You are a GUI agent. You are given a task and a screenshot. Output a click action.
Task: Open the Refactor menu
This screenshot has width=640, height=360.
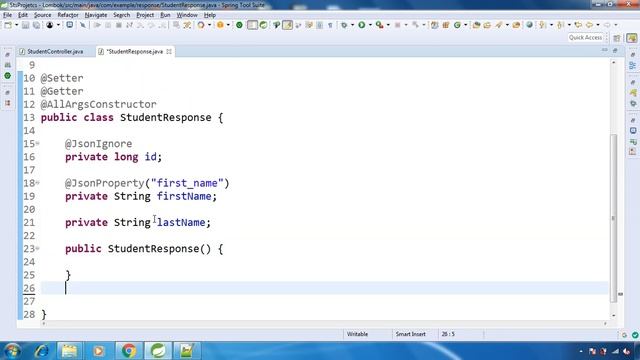tap(68, 15)
